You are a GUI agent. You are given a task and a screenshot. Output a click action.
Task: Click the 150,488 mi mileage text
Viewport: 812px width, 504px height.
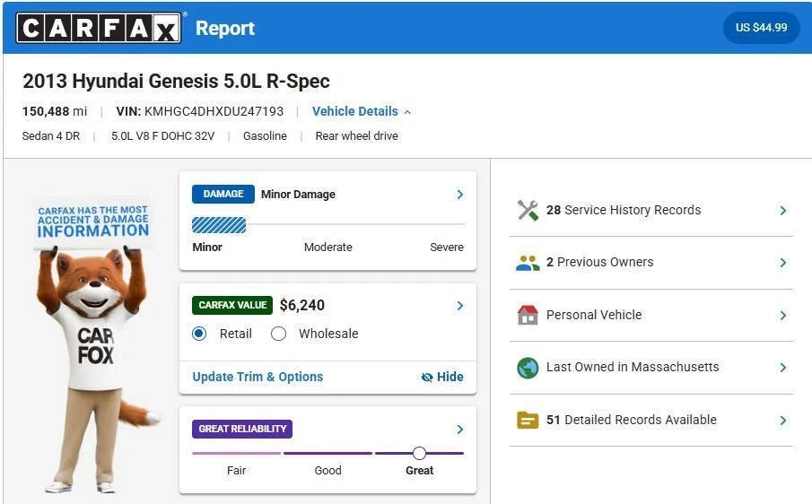[x=55, y=112]
